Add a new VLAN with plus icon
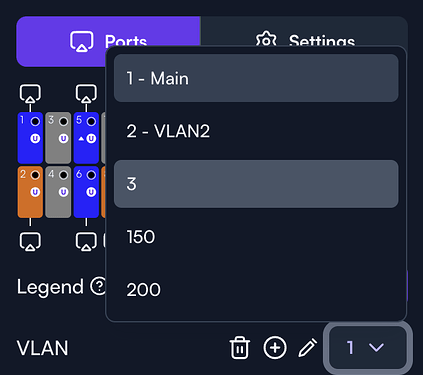The height and width of the screenshot is (375, 423). coord(275,348)
